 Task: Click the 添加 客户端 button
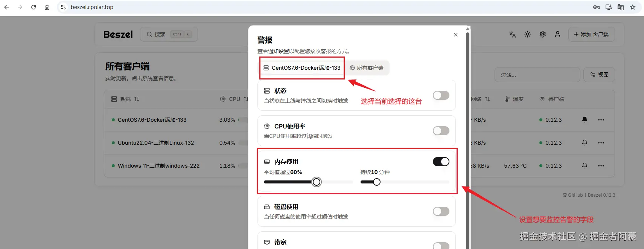591,34
